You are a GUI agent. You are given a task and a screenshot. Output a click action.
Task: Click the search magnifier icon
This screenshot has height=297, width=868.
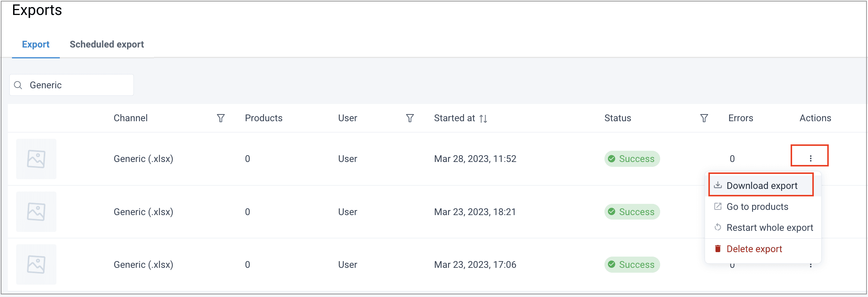[x=18, y=85]
